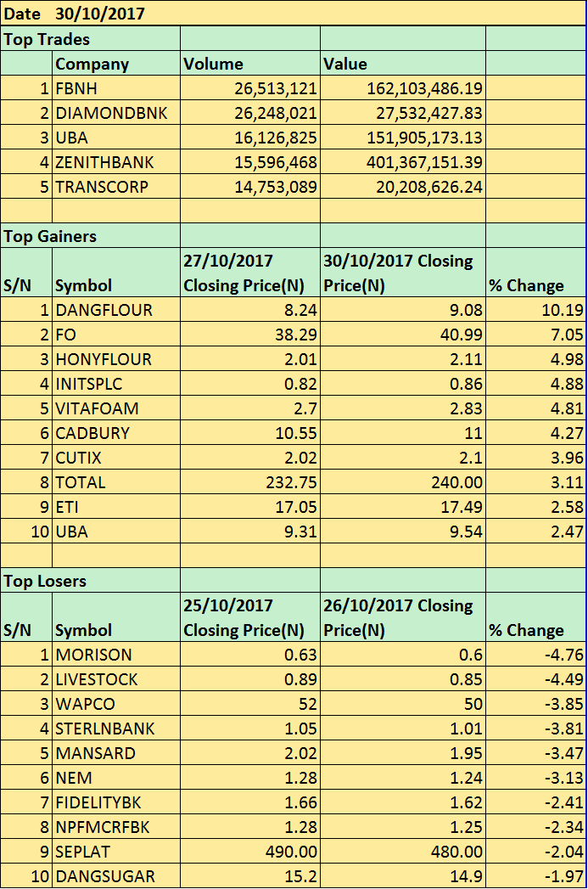The image size is (588, 889).
Task: Click the HONYFLOUR symbol cell
Action: point(116,359)
